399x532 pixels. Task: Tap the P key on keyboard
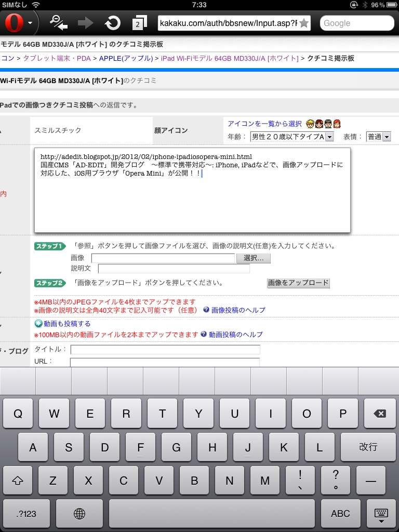point(343,413)
